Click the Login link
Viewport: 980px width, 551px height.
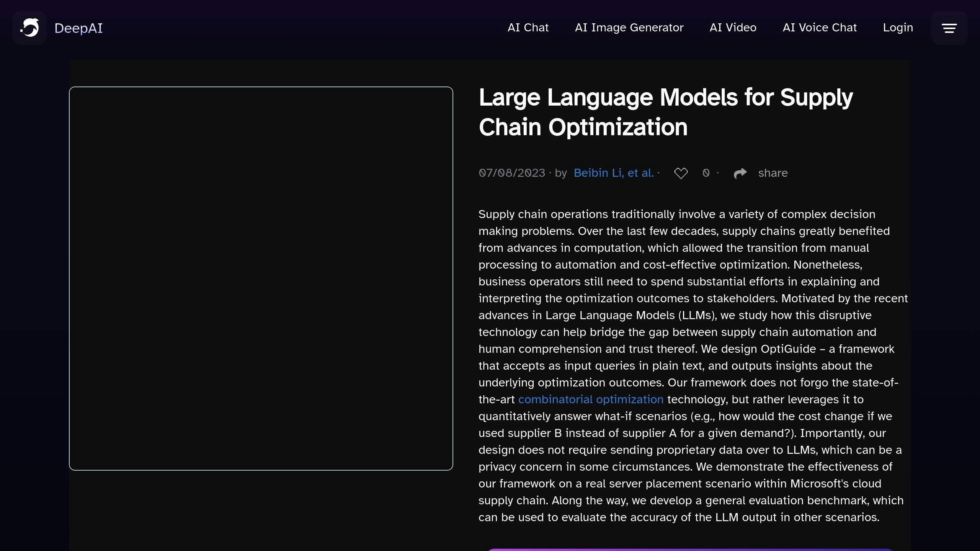coord(898,28)
